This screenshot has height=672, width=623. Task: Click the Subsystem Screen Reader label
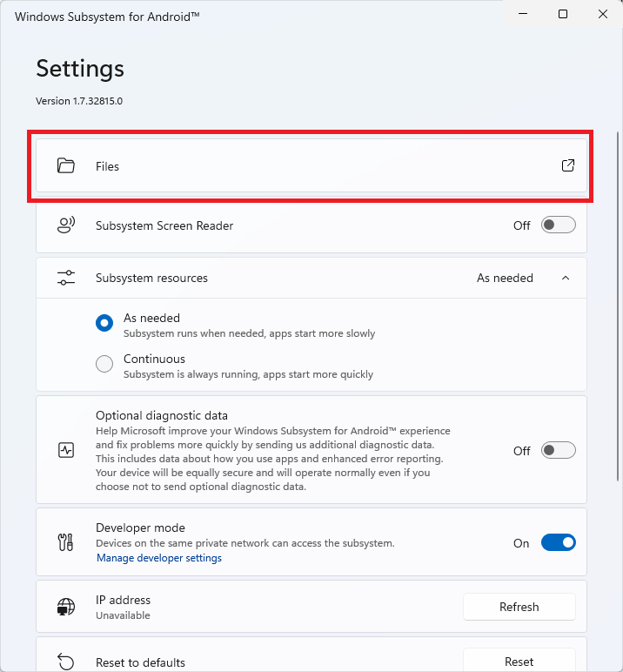click(164, 225)
